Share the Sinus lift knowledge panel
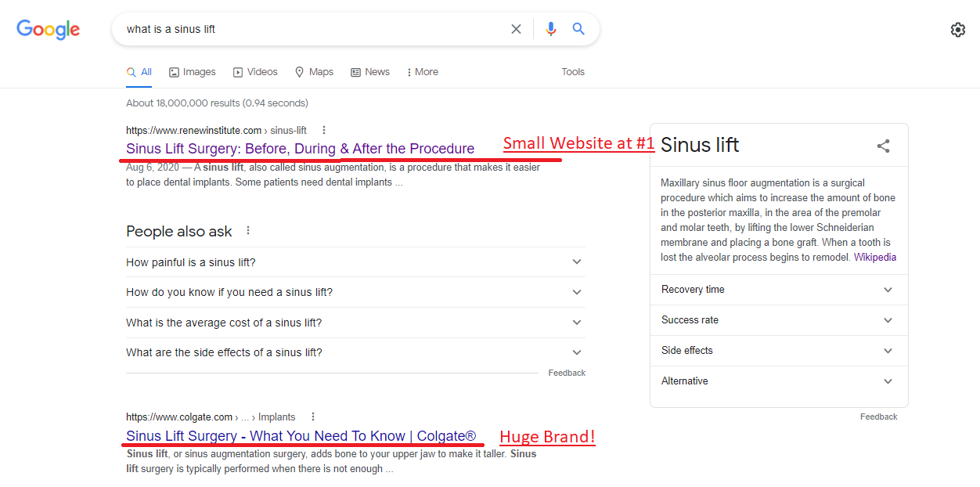Viewport: 980px width, 487px height. pyautogui.click(x=883, y=146)
